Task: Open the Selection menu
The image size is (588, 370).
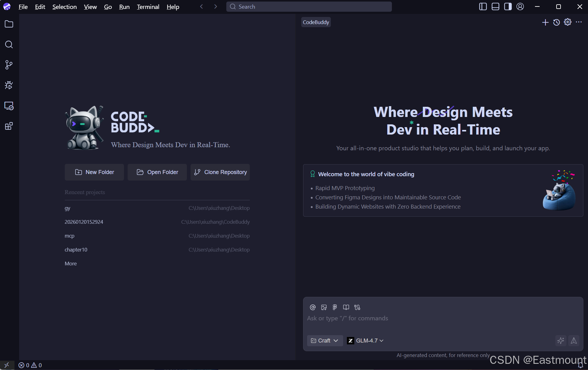Action: pos(64,7)
